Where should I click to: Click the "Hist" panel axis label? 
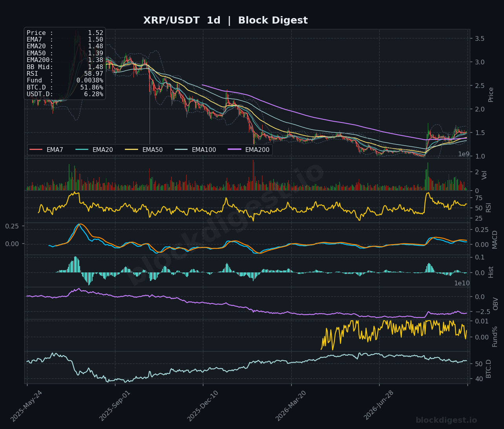coord(491,272)
